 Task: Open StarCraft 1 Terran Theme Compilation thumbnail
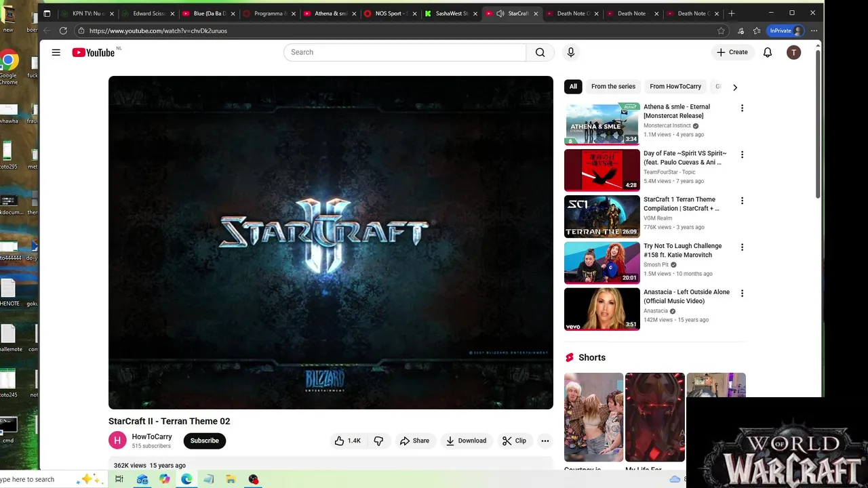(x=602, y=216)
